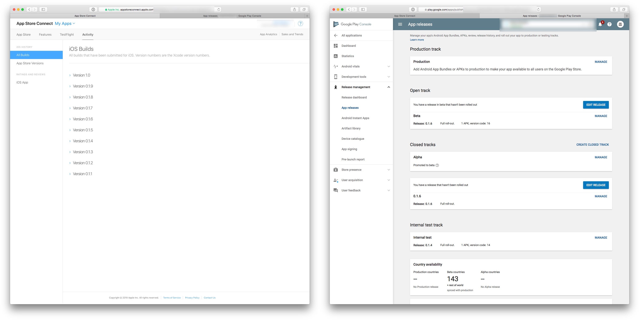Click Share button in left Safari window
644x320 pixels.
coord(294,9)
